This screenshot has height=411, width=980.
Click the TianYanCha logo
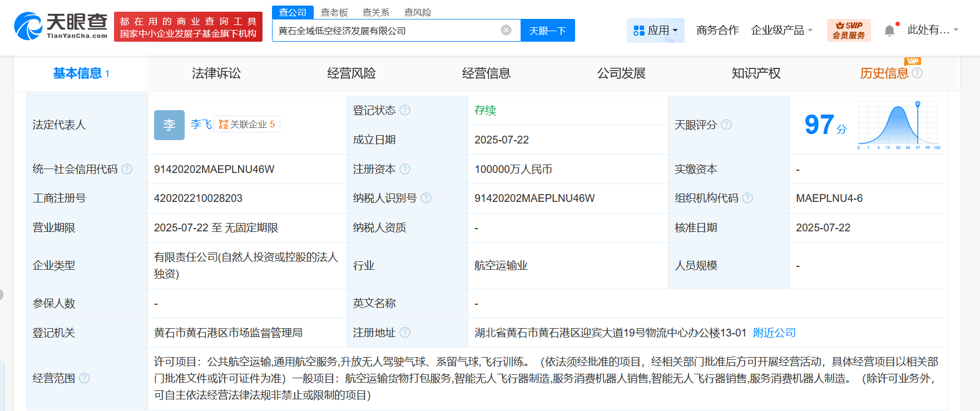tap(61, 26)
